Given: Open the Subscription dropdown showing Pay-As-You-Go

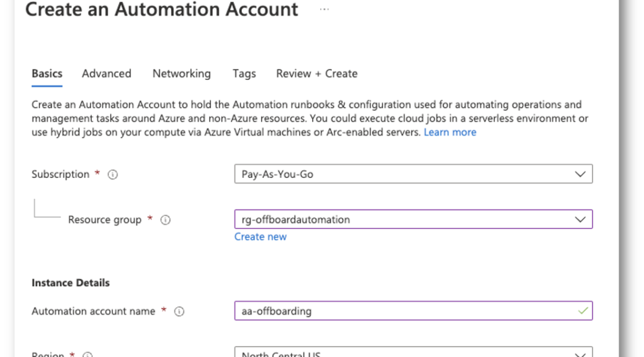Looking at the screenshot, I should pos(413,174).
